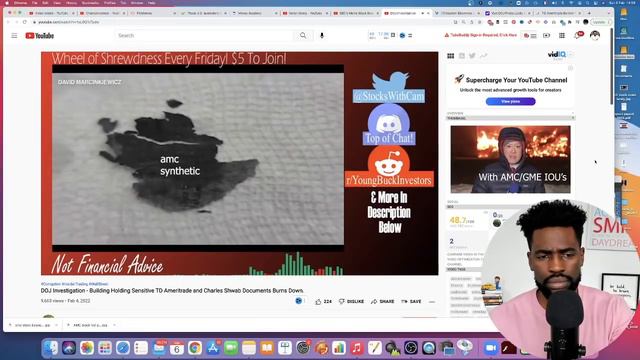This screenshot has height=360, width=640.
Task: Click the YouTube logo home link
Action: click(x=40, y=36)
